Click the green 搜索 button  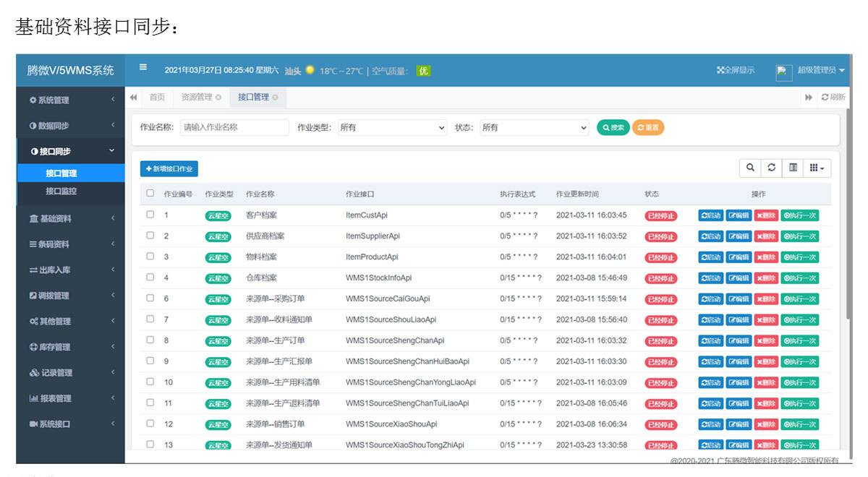click(x=613, y=128)
